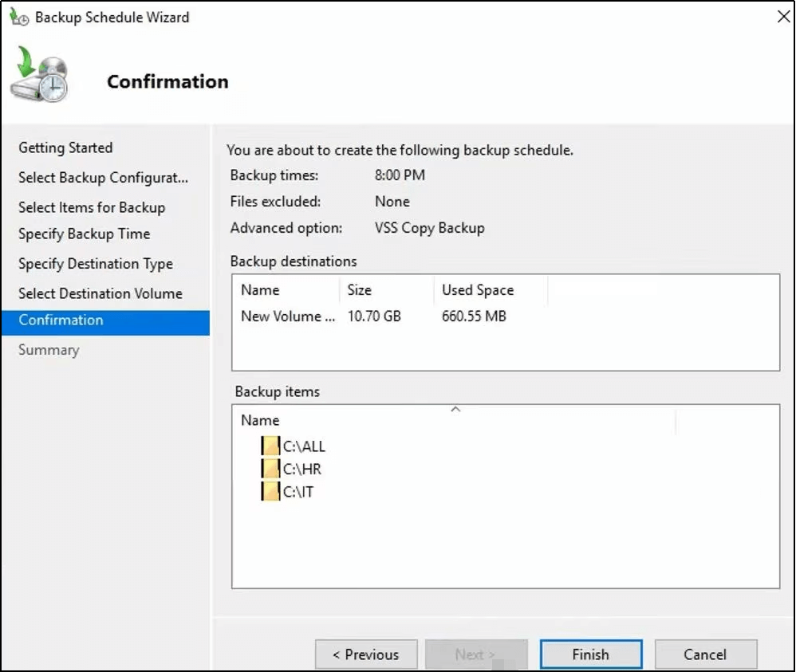Click the C:\IT folder icon

coord(271,492)
